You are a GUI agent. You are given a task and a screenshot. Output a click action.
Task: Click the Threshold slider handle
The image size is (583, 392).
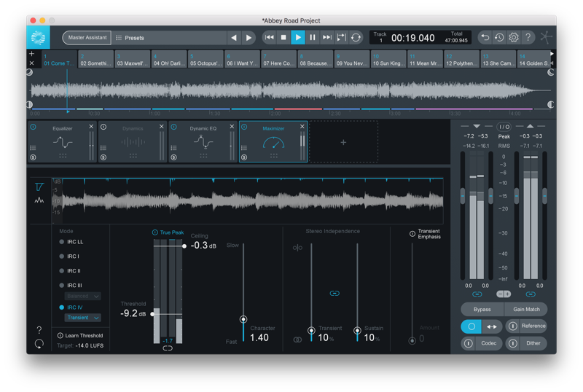[x=152, y=314]
